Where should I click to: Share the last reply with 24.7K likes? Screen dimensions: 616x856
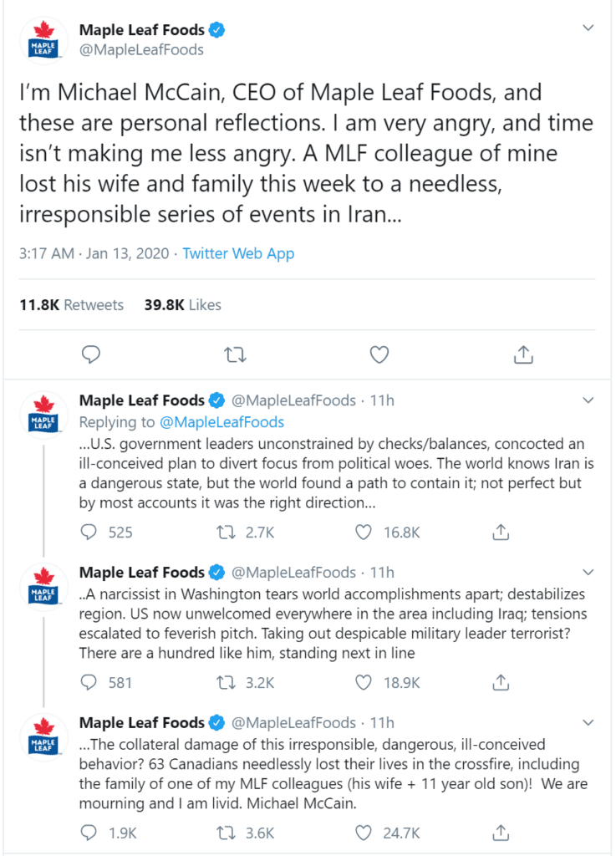pos(501,833)
